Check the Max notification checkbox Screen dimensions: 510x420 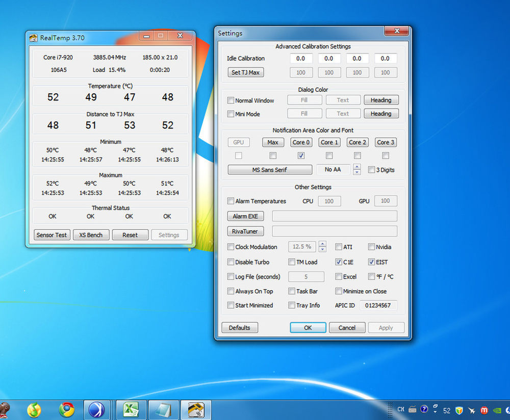[x=273, y=155]
